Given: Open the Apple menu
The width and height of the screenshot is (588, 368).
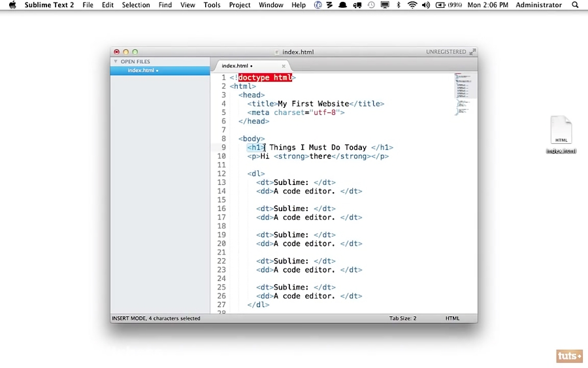Looking at the screenshot, I should tap(12, 5).
